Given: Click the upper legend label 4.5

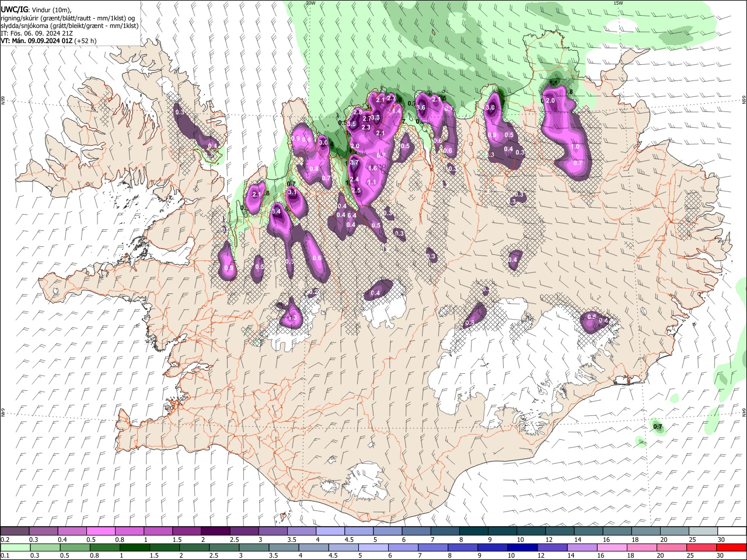Looking at the screenshot, I should tap(349, 540).
